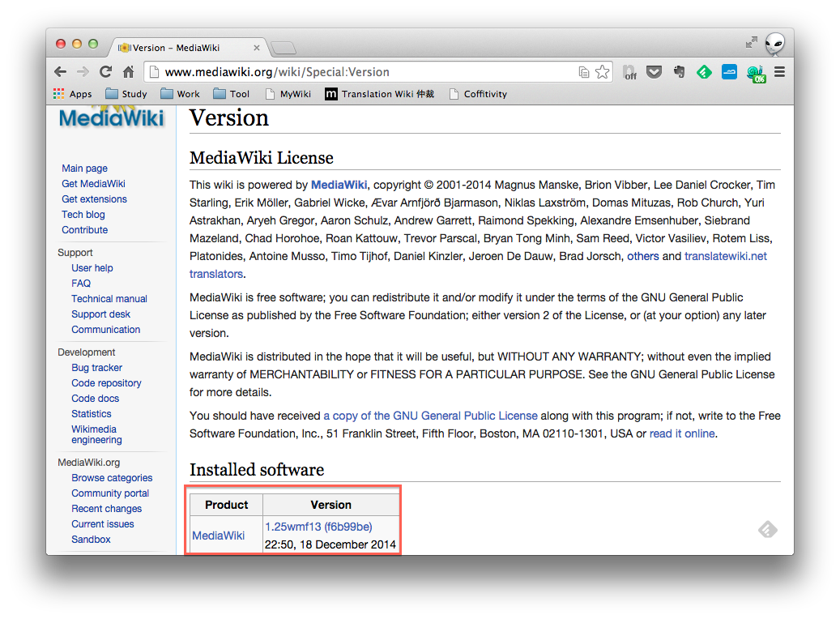Open the Bug tracker link
The image size is (840, 619).
click(x=97, y=368)
